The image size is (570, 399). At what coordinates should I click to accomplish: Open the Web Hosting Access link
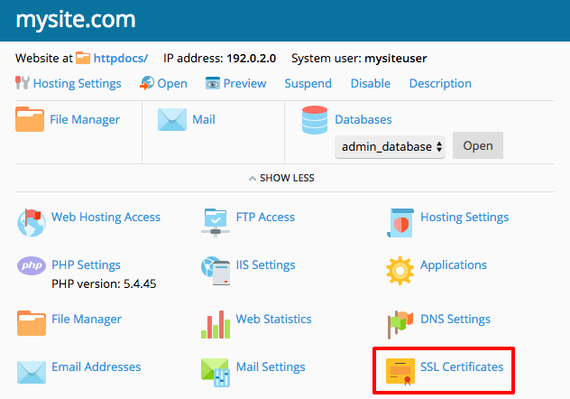(x=106, y=217)
